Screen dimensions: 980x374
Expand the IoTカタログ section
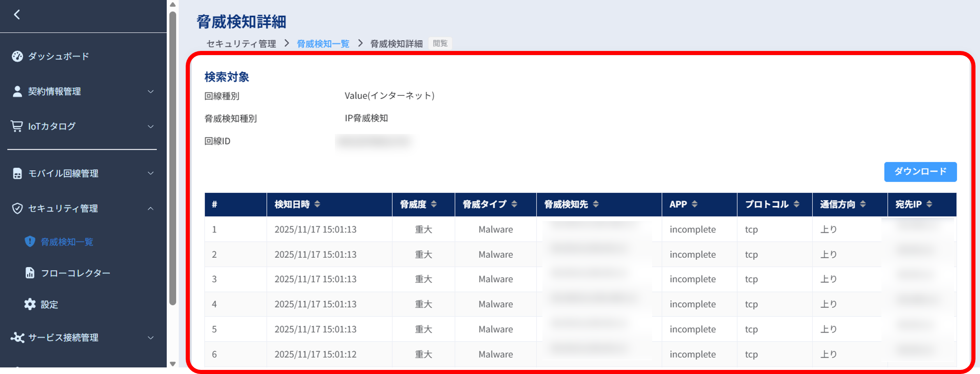pyautogui.click(x=151, y=126)
